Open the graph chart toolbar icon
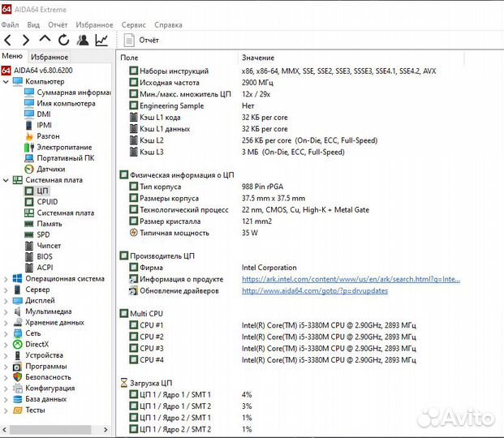This screenshot has height=438, width=504. pyautogui.click(x=101, y=40)
